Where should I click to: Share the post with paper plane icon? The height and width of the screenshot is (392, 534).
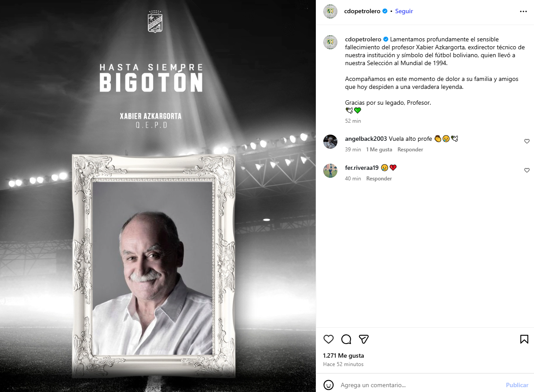(x=363, y=339)
